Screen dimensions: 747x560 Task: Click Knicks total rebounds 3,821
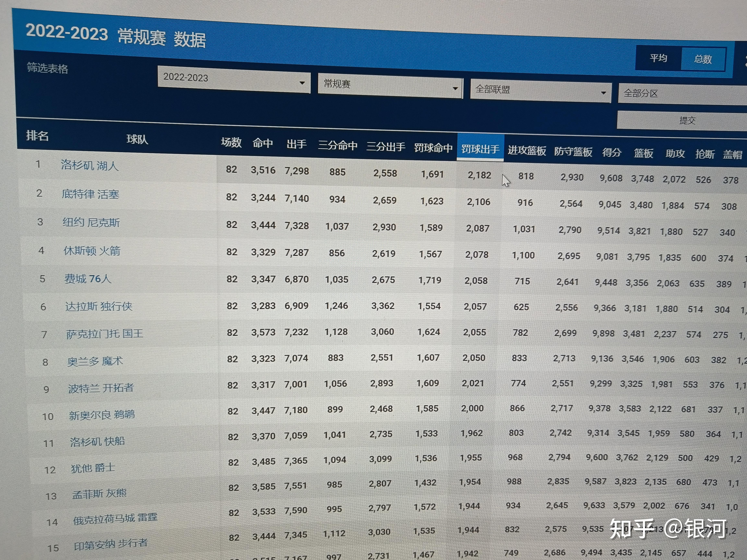click(x=640, y=231)
